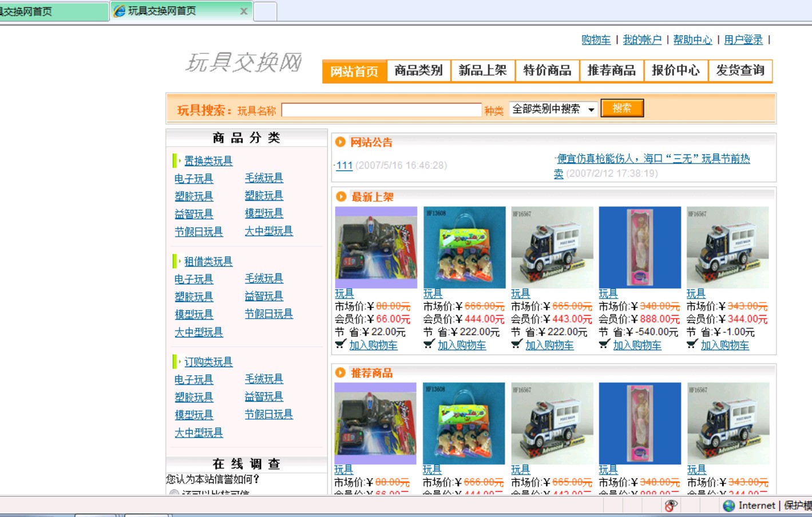Viewport: 812px width, 517px height.
Task: Click the Internet zone globe icon in status bar
Action: [x=729, y=506]
